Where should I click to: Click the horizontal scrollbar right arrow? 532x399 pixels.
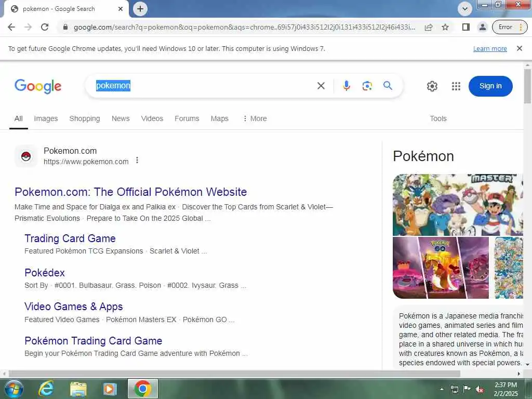(x=518, y=374)
